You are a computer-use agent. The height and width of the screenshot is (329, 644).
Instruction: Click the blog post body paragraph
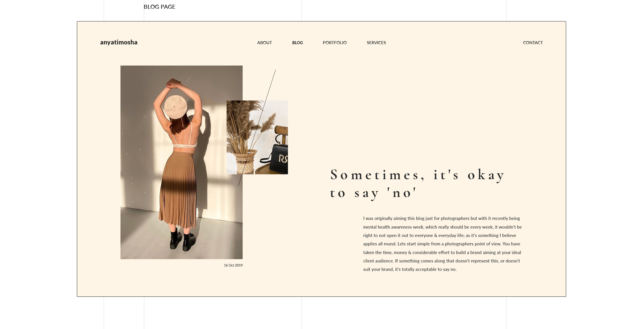click(x=441, y=243)
